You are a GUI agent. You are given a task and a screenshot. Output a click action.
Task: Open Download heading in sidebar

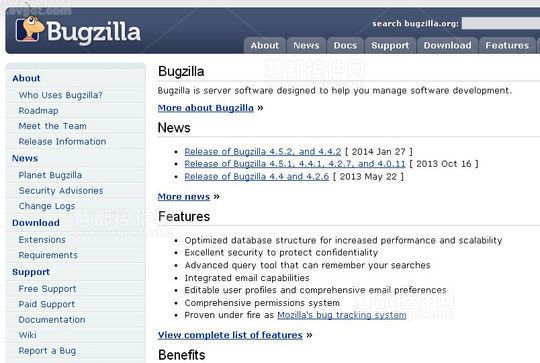36,223
